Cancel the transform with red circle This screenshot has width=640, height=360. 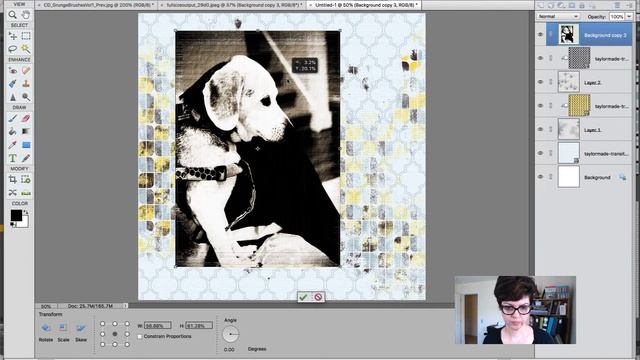318,298
